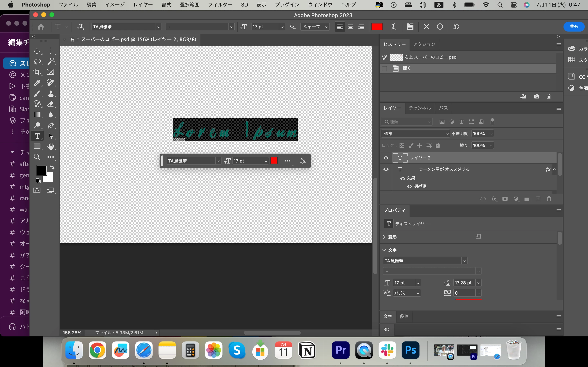Switch to the チャンネル tab
This screenshot has width=588, height=367.
coord(420,108)
